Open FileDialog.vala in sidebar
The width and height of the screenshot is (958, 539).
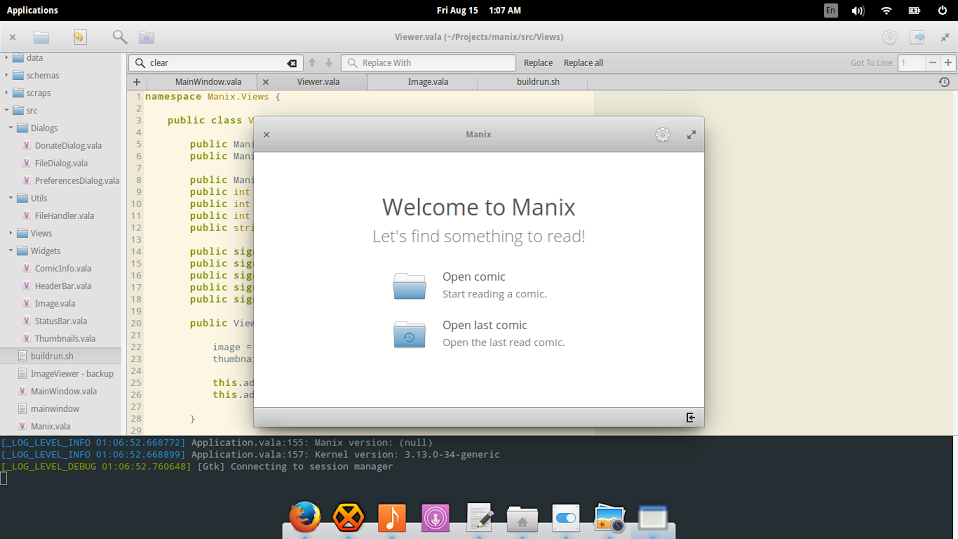[61, 163]
